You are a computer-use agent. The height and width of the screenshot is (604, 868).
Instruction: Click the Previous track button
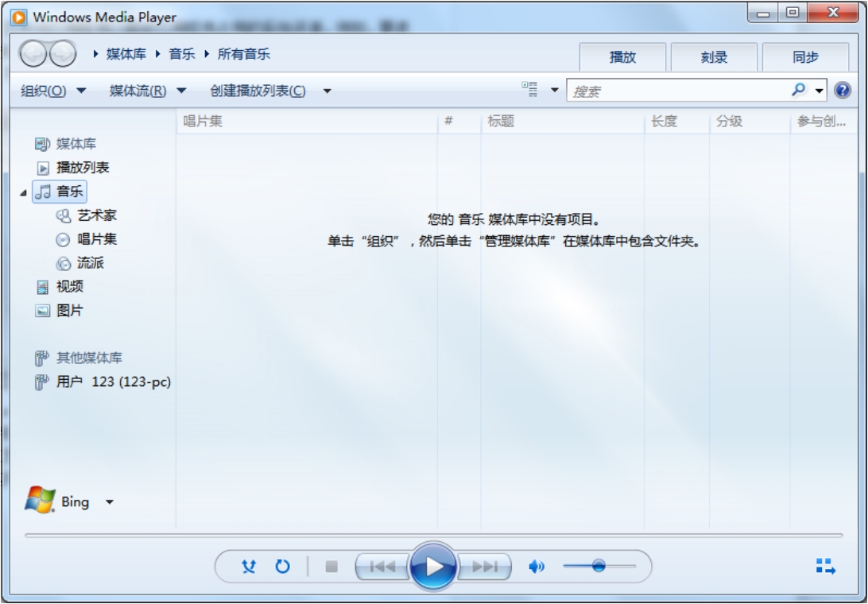pyautogui.click(x=382, y=567)
